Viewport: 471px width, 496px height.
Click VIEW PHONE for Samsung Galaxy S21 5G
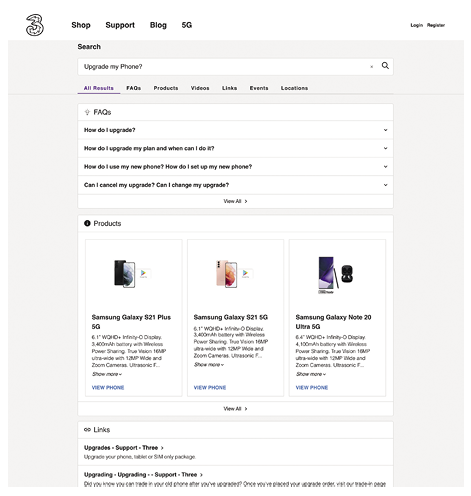[x=210, y=388]
